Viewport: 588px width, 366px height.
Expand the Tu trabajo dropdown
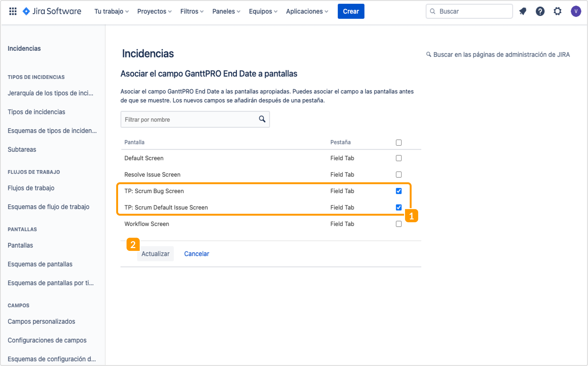click(111, 11)
